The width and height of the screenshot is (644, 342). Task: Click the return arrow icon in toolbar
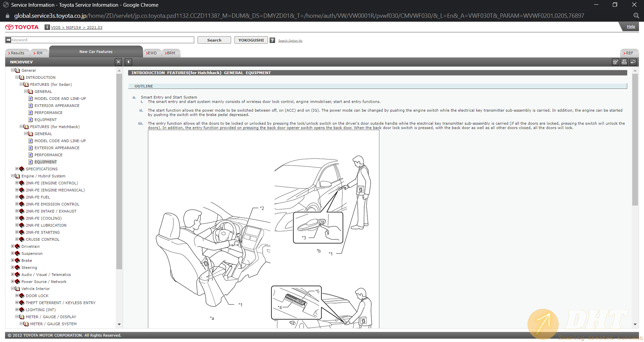(633, 62)
